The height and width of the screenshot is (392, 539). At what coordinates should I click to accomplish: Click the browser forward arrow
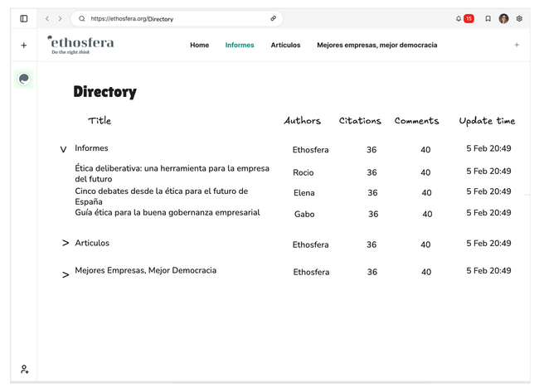point(60,18)
